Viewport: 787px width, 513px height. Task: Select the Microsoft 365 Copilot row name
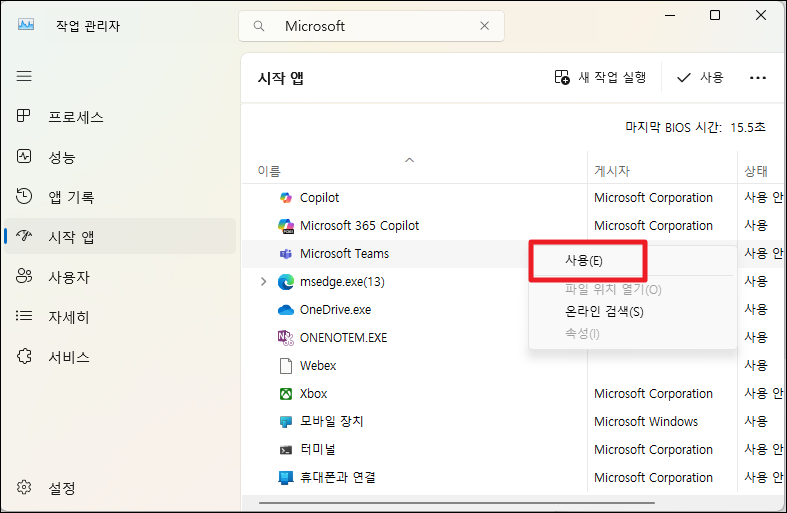click(359, 226)
